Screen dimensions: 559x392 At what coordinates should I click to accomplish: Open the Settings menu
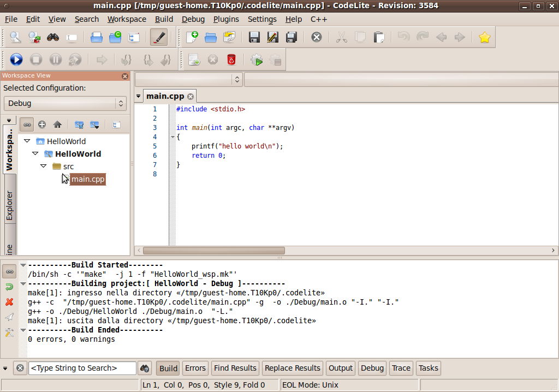pyautogui.click(x=262, y=19)
